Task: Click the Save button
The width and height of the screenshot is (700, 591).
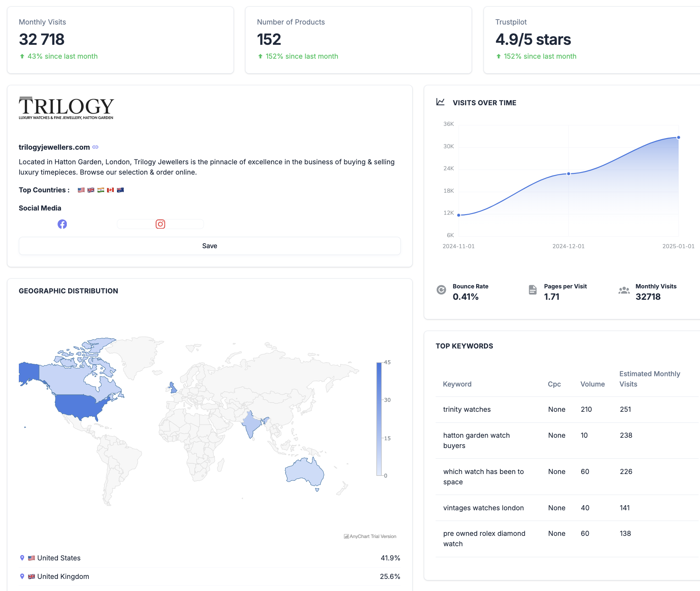Action: [x=210, y=246]
